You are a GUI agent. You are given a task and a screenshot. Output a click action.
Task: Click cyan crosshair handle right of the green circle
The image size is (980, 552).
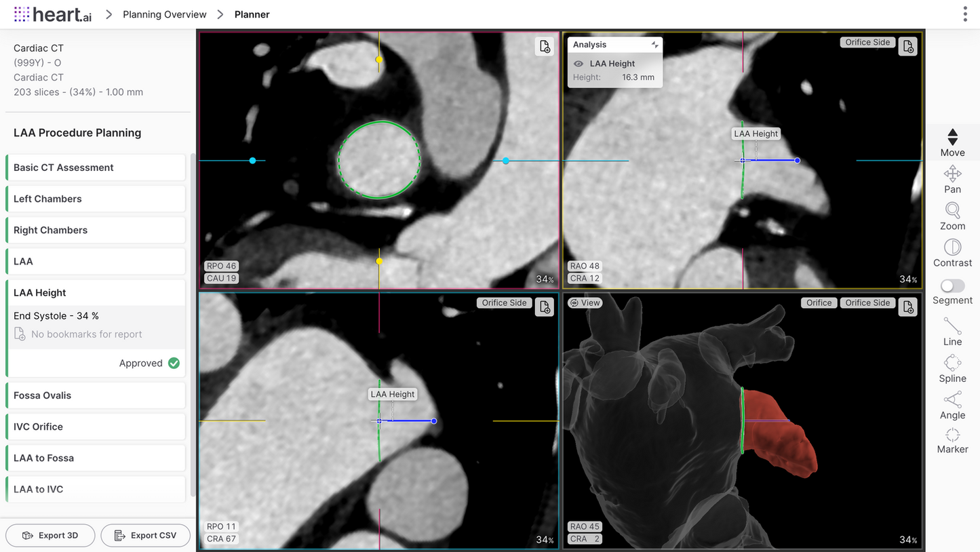coord(505,161)
